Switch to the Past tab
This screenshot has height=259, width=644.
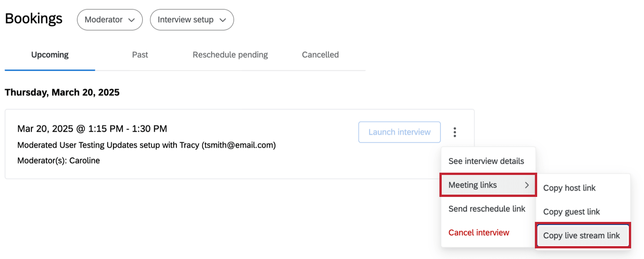140,55
